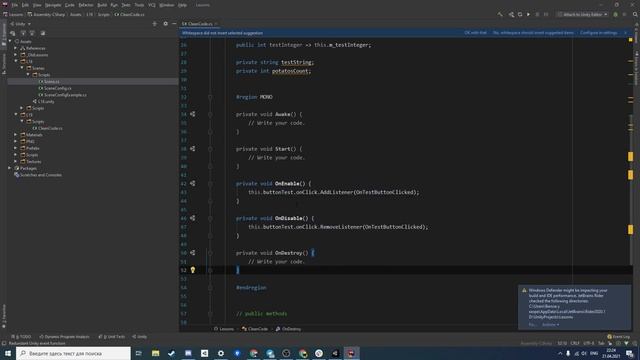The height and width of the screenshot is (360, 640).
Task: Expand the References node
Action: pos(16,48)
